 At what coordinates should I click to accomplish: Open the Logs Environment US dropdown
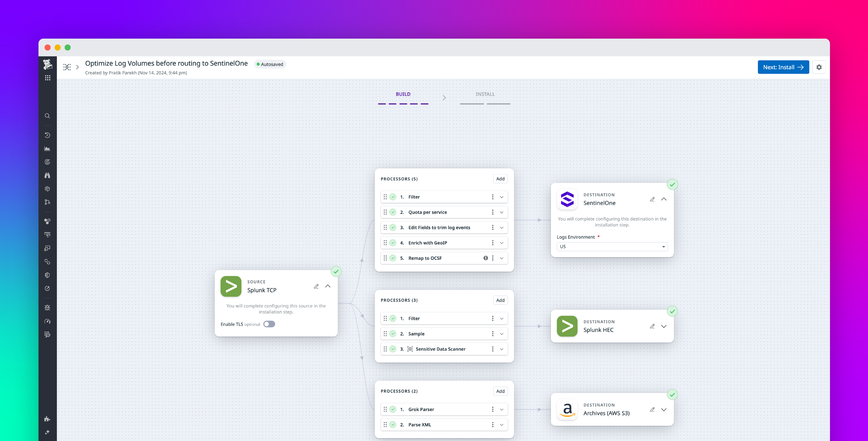click(x=612, y=247)
